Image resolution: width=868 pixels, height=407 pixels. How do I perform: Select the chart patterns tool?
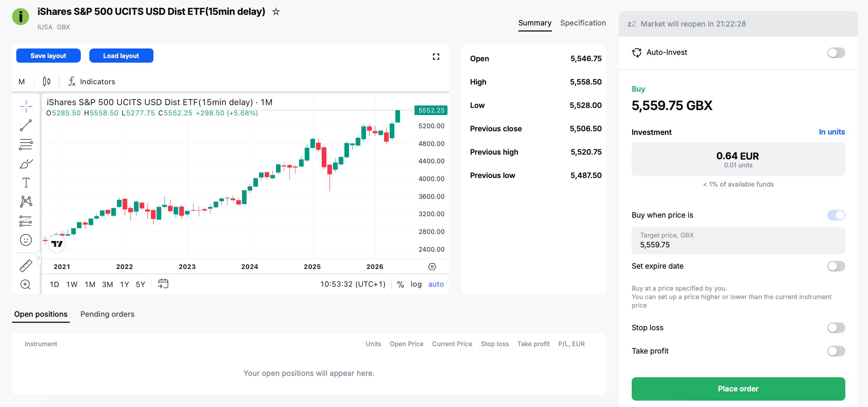(x=26, y=202)
